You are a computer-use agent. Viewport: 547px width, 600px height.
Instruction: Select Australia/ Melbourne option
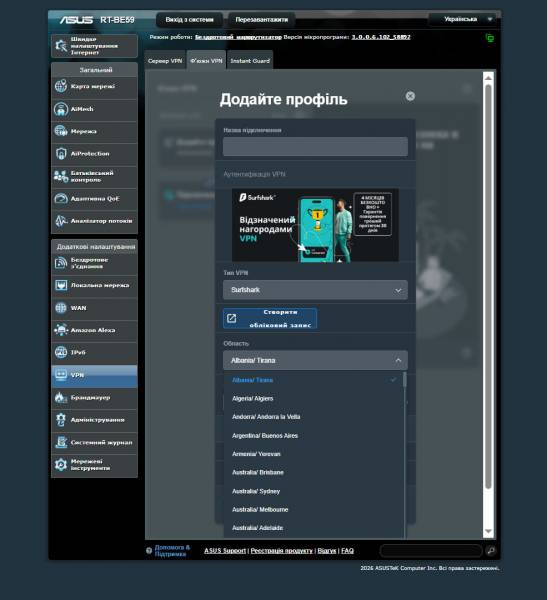(x=314, y=509)
